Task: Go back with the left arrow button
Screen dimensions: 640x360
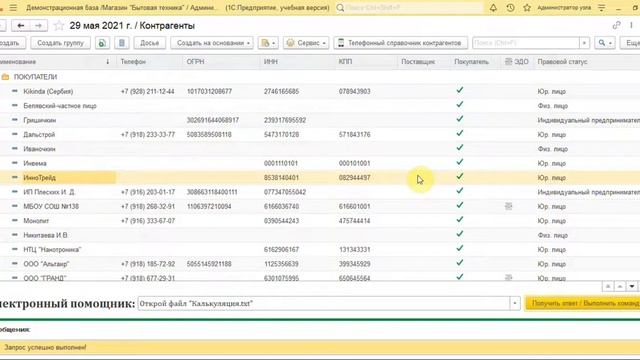Action: (x=21, y=26)
